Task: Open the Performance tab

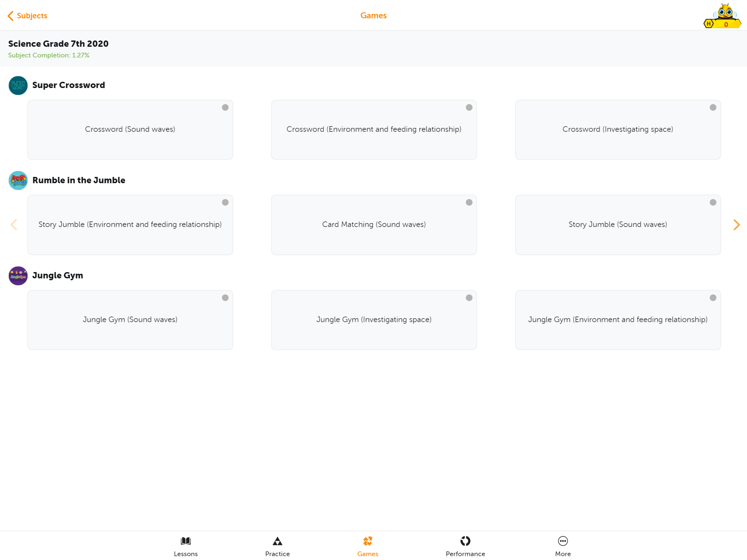Action: coord(465,547)
